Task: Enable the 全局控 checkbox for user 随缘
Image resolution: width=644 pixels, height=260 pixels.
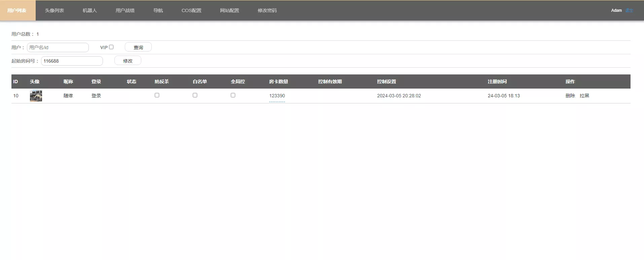Action: click(x=233, y=95)
